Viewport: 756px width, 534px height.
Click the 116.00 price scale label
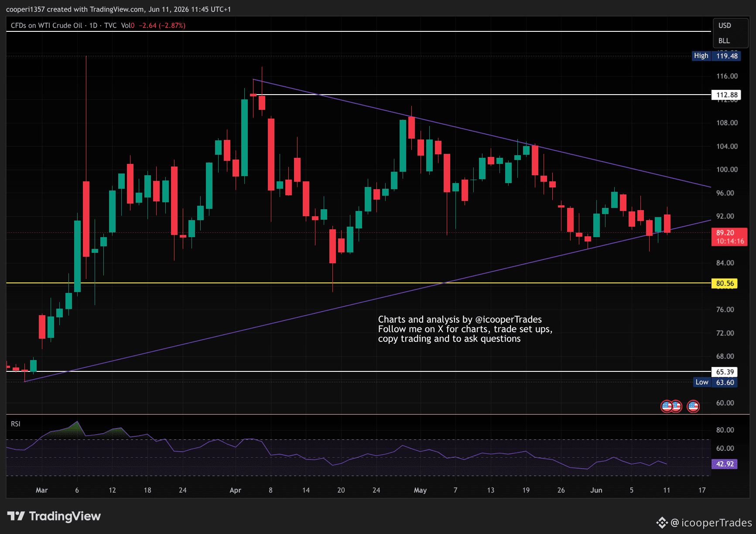727,76
